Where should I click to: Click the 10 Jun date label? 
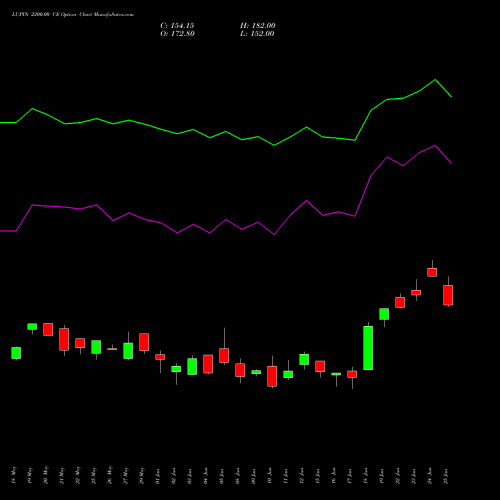(x=270, y=476)
